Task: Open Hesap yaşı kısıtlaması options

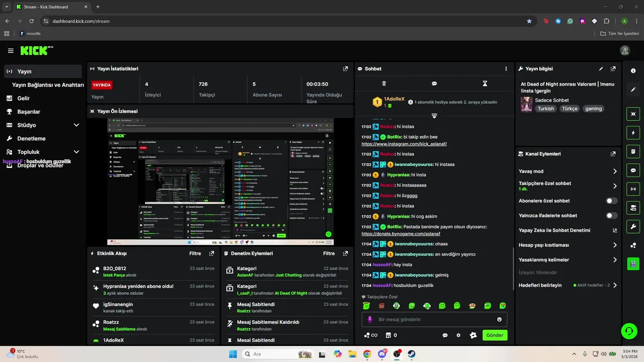Action: [x=568, y=245]
